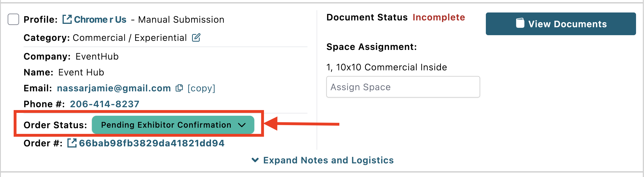
Task: Open the Chrome r Us profile link
Action: [100, 20]
